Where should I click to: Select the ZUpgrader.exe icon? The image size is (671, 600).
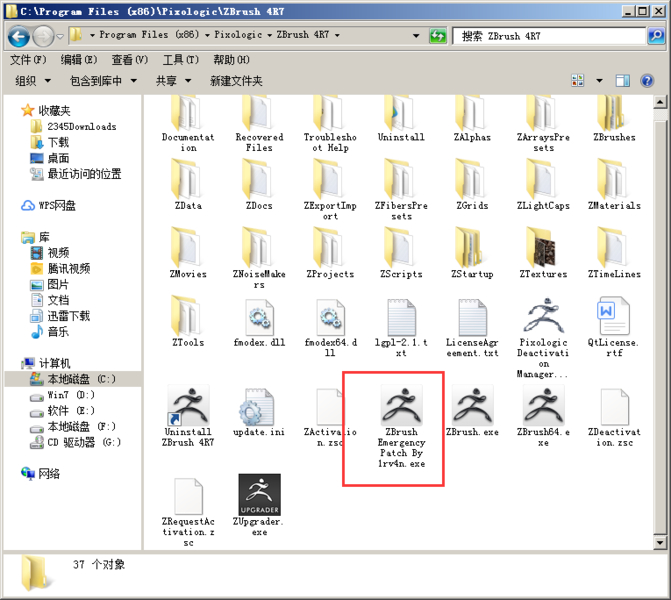tap(259, 495)
